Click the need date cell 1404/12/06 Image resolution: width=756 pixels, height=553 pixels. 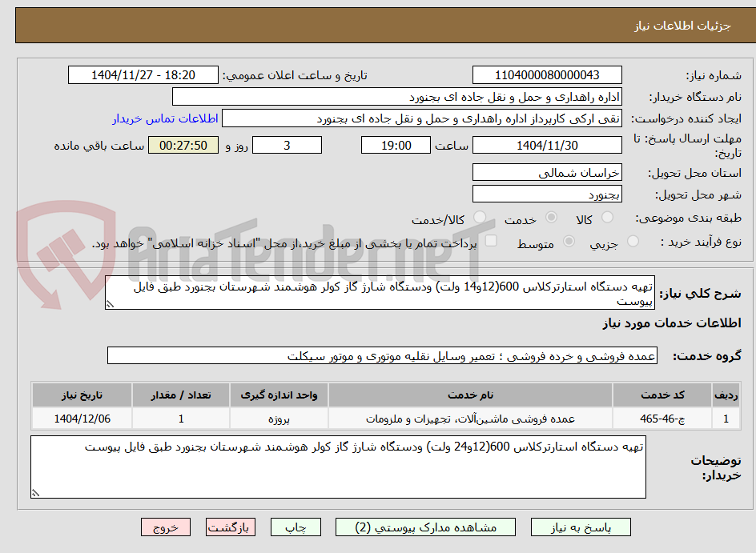[x=82, y=419]
